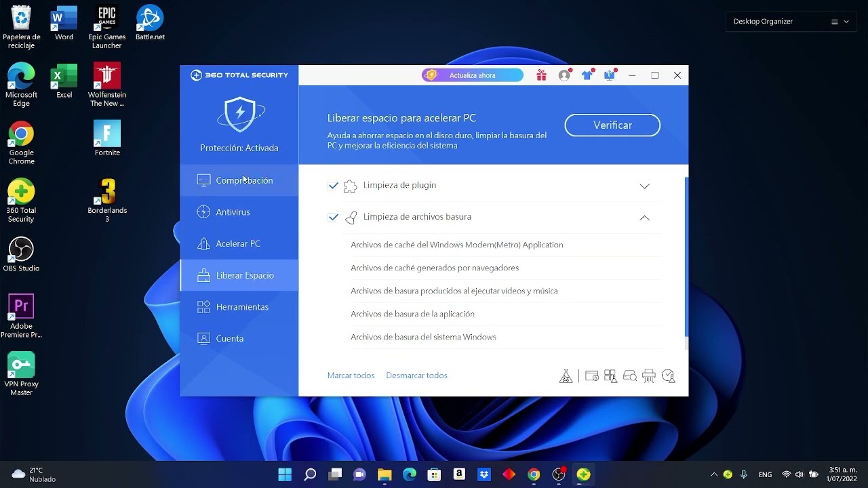Click Protección: Activada status text
Screen dimensions: 868x488
(239, 148)
